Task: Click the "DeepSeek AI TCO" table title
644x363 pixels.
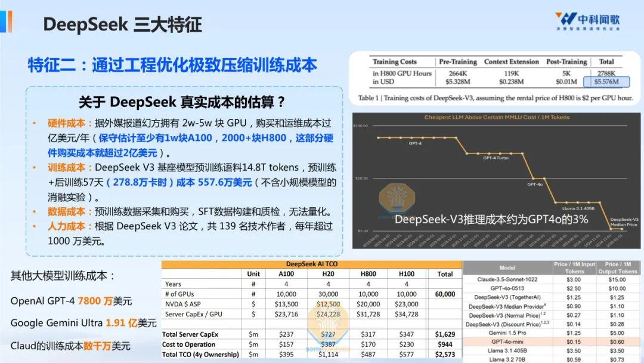Action: pos(312,264)
